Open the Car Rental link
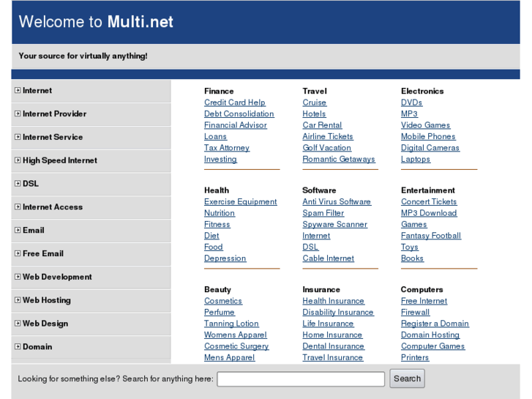 tap(322, 125)
